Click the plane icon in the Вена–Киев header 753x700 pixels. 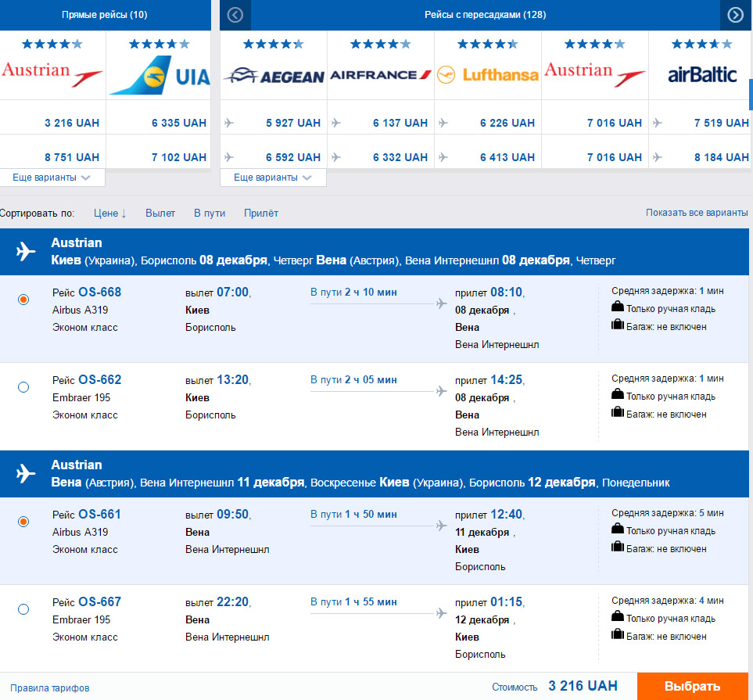coord(26,473)
